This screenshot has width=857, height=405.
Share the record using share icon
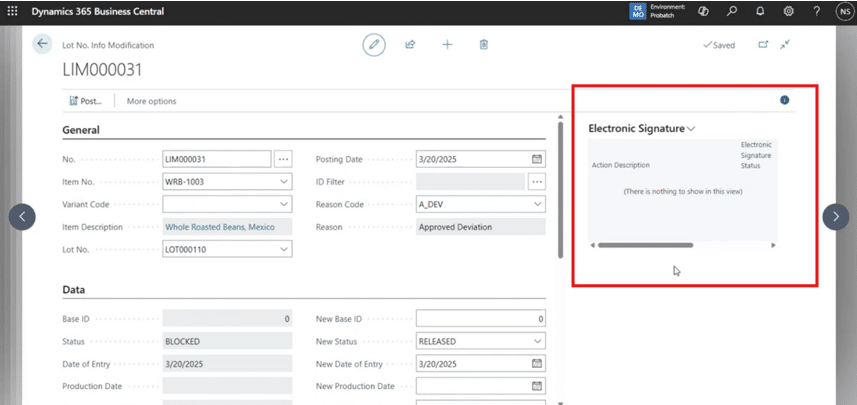(410, 45)
